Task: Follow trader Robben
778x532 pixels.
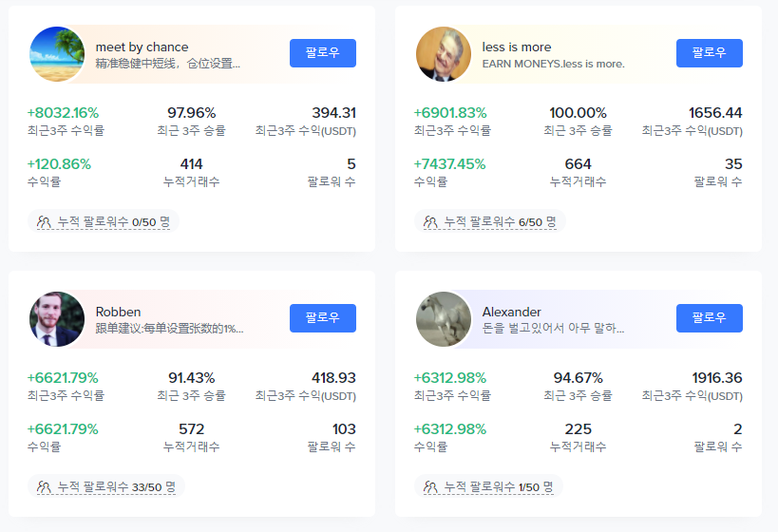Action: tap(323, 318)
